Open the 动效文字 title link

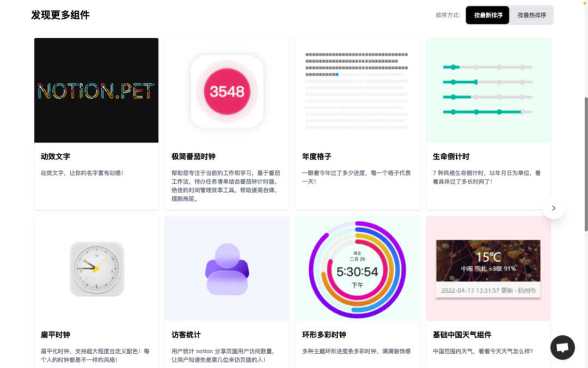56,156
